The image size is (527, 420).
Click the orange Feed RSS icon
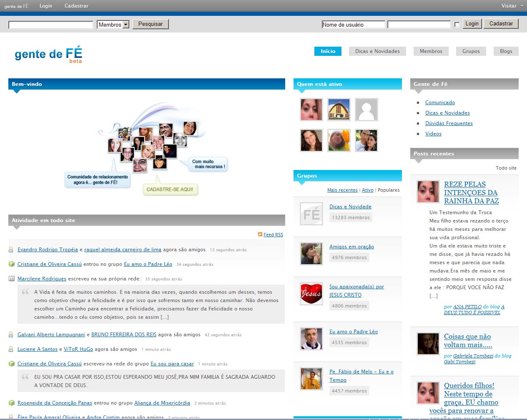[x=260, y=235]
